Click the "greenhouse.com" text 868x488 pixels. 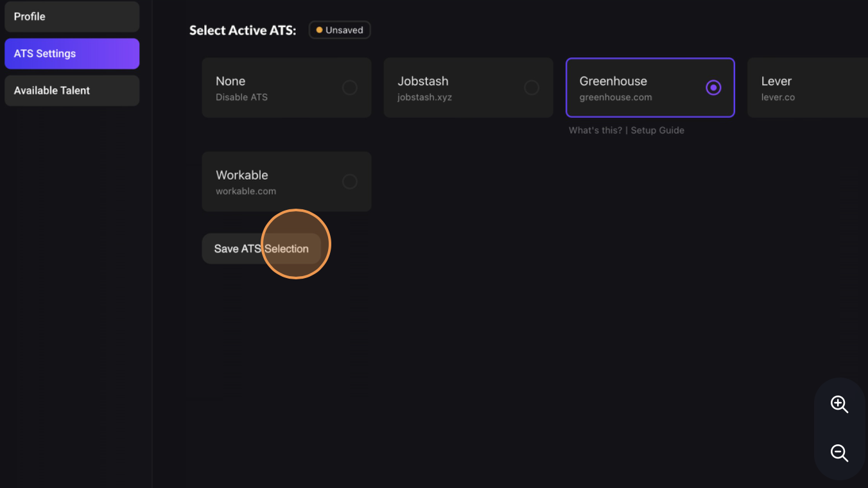pyautogui.click(x=616, y=98)
